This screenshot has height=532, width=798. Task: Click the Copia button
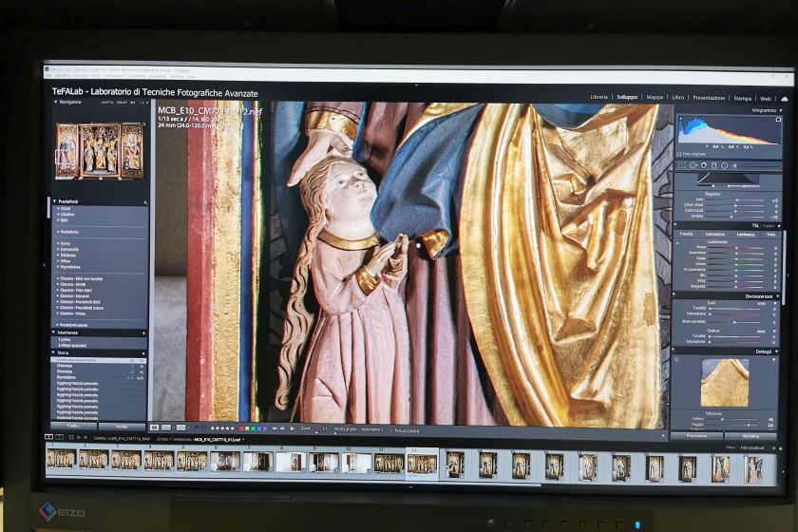coord(73,426)
